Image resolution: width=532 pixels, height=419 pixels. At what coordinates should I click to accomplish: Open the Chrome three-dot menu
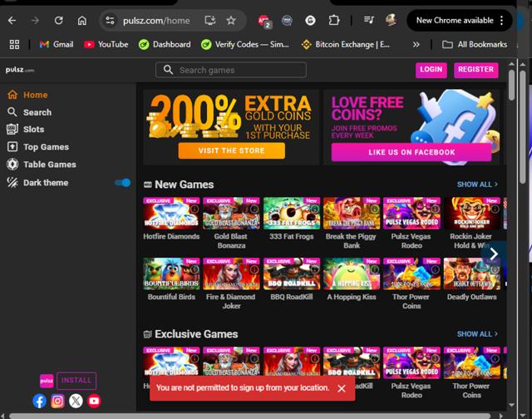(x=502, y=20)
